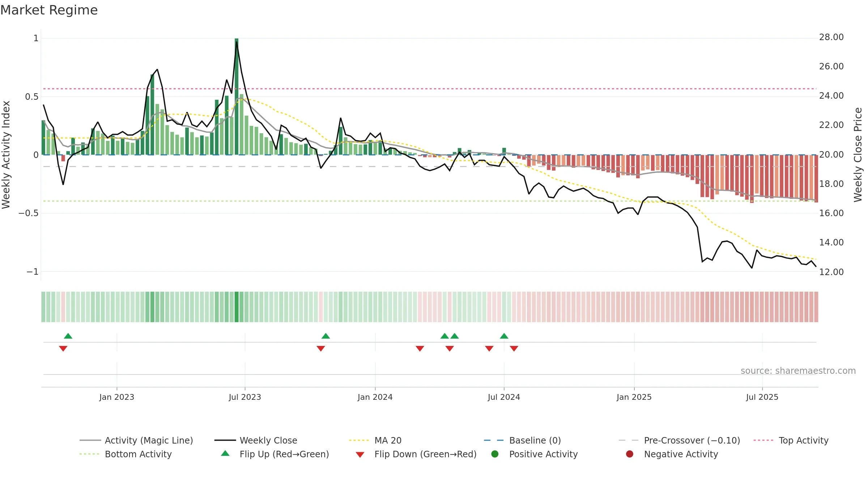The image size is (868, 488).
Task: Toggle the Baseline (0) legend entry
Action: [522, 440]
